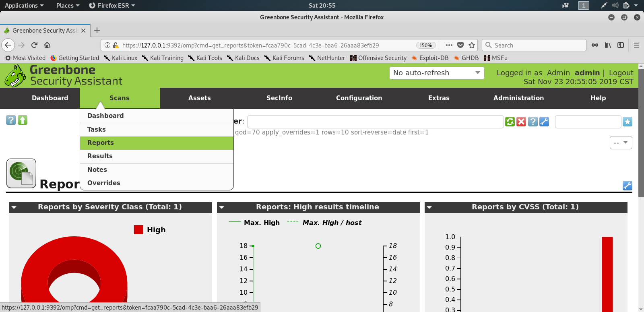Open the help icon below Dashboard menu
The image size is (644, 312).
11,120
